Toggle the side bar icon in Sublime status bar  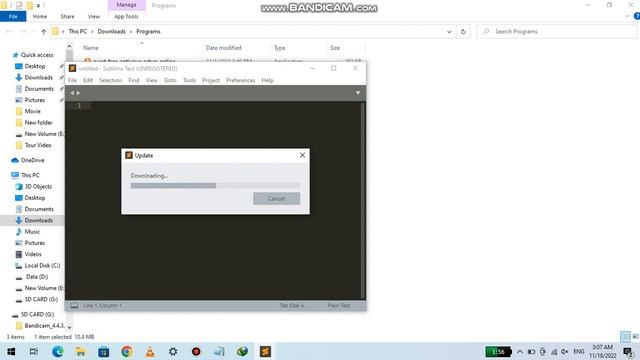[x=74, y=305]
